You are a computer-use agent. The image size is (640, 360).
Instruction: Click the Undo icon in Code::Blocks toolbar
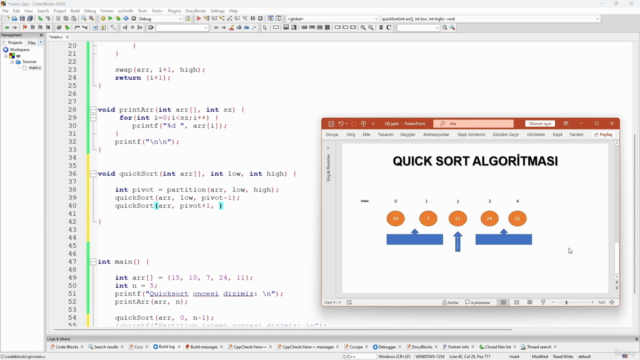40,19
